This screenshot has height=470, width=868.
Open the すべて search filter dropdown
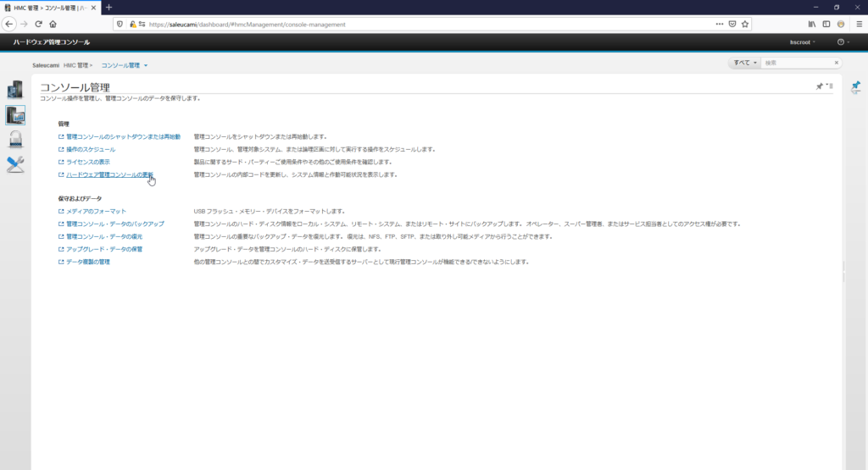(x=744, y=63)
